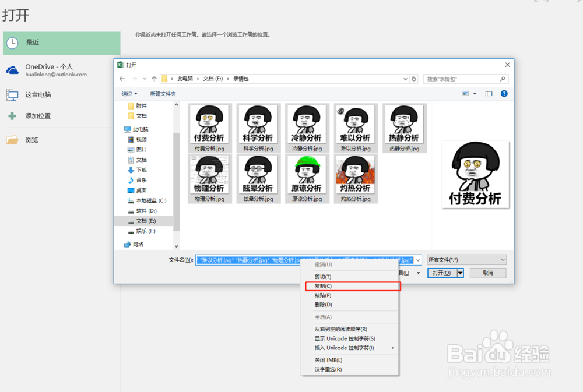Open 视频 in the navigation tree
Viewport: 583px width, 392px height.
pyautogui.click(x=137, y=140)
